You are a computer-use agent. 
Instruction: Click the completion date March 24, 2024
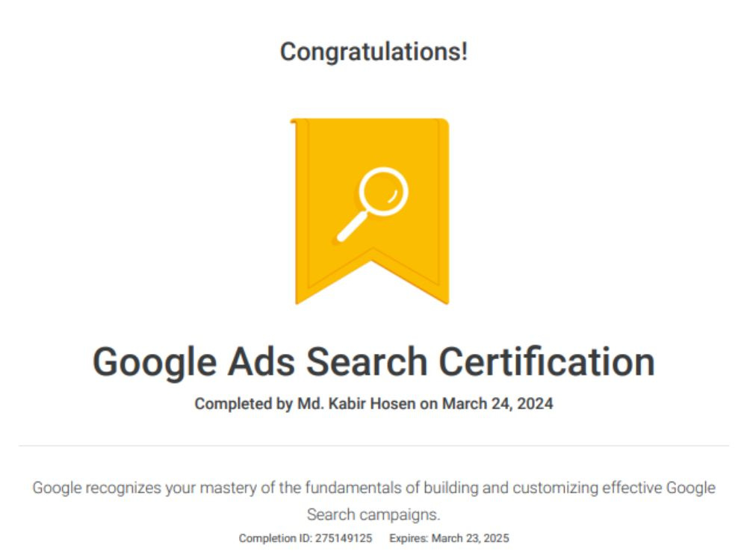[498, 404]
